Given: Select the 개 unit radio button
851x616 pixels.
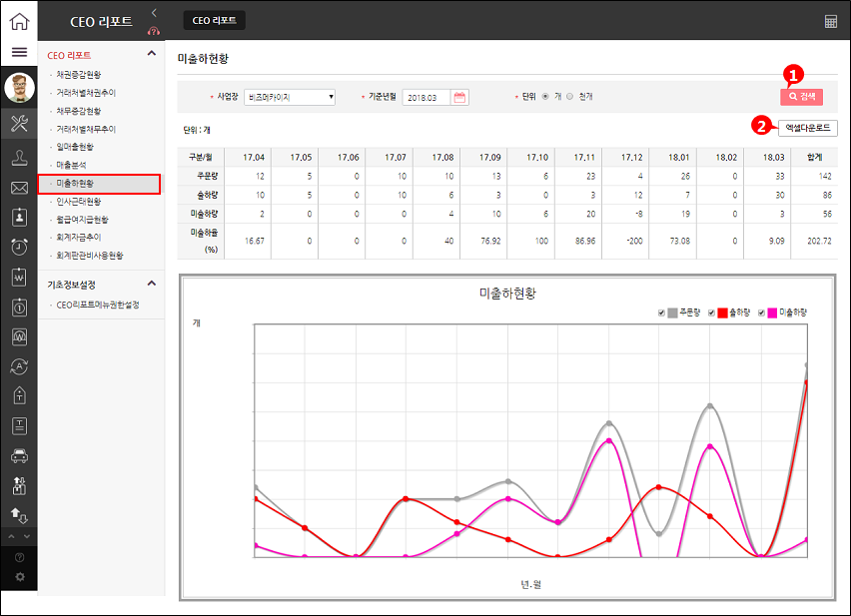Looking at the screenshot, I should click(x=545, y=97).
